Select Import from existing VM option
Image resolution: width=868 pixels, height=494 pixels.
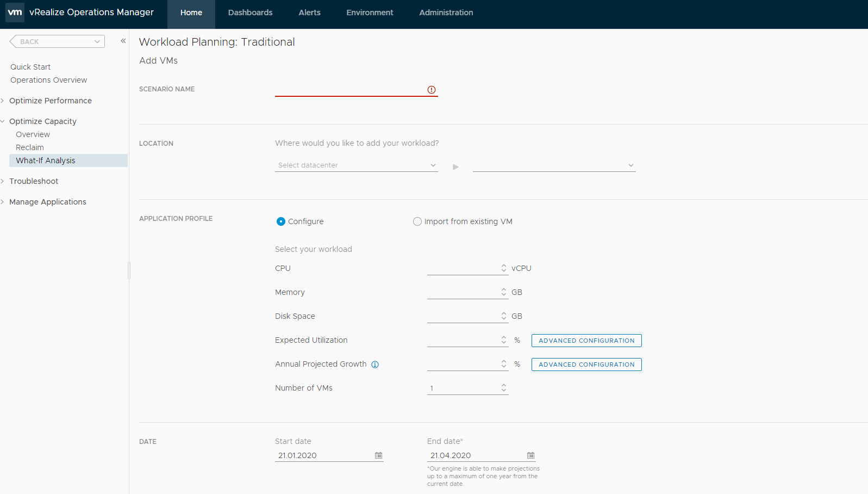coord(417,221)
